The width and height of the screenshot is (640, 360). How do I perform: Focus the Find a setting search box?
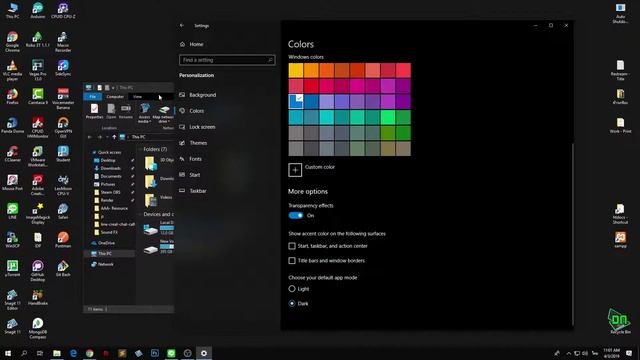click(227, 60)
